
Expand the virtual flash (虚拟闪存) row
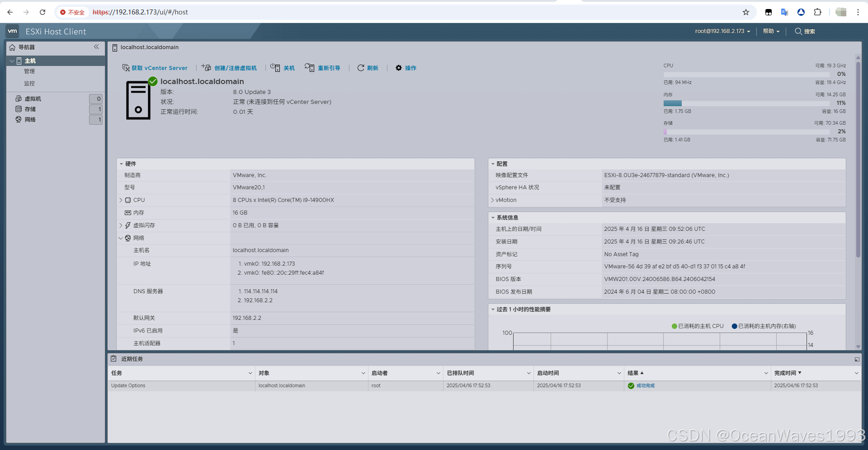pyautogui.click(x=121, y=225)
